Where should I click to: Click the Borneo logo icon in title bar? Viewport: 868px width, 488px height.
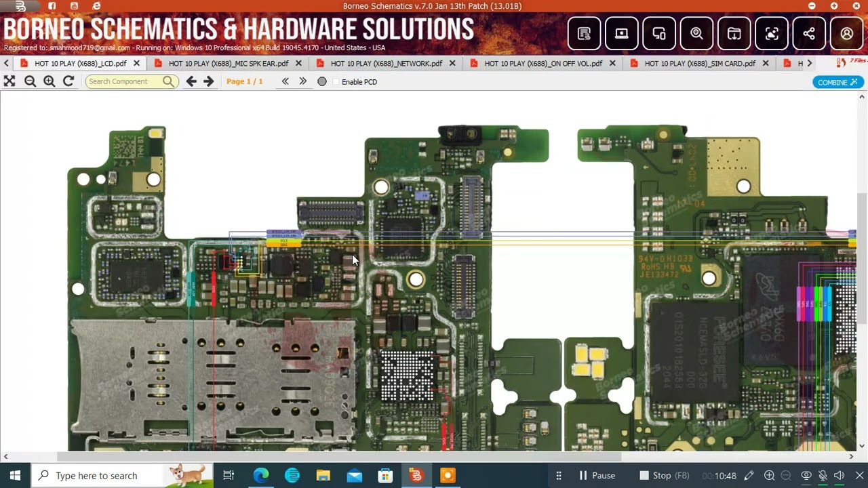(20, 6)
